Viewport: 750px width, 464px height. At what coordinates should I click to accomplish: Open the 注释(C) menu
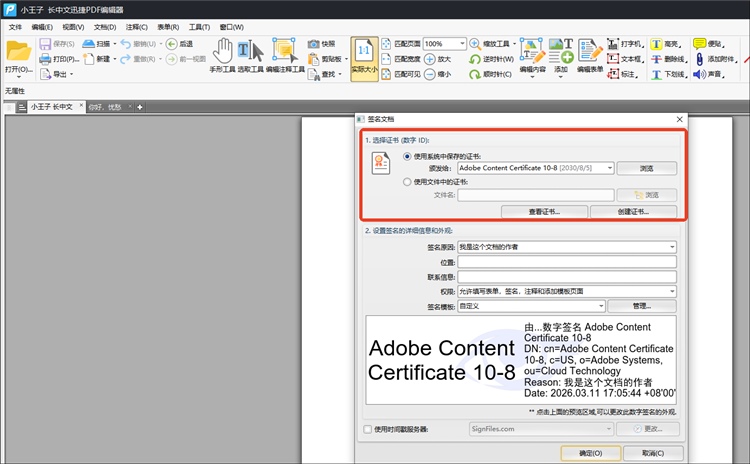[x=136, y=27]
